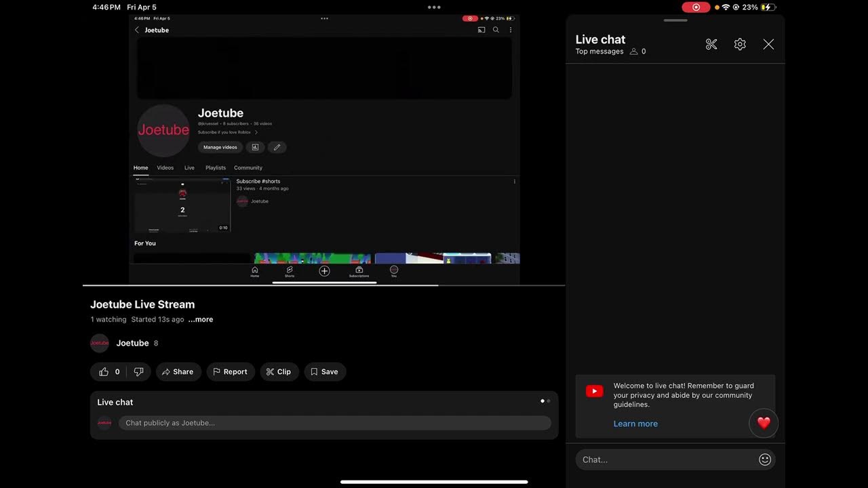This screenshot has height=488, width=868.
Task: Tap the red screen recording indicator in status bar
Action: pos(696,7)
